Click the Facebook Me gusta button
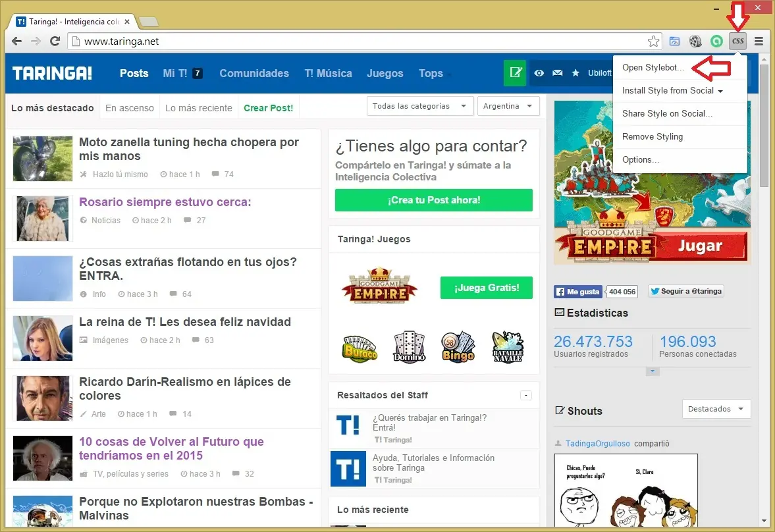 tap(577, 292)
